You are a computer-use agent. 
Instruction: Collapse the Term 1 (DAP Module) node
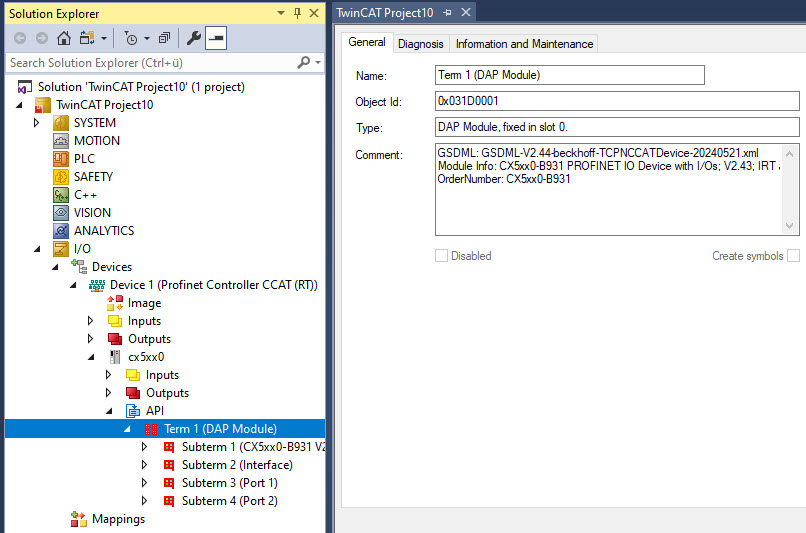[127, 429]
